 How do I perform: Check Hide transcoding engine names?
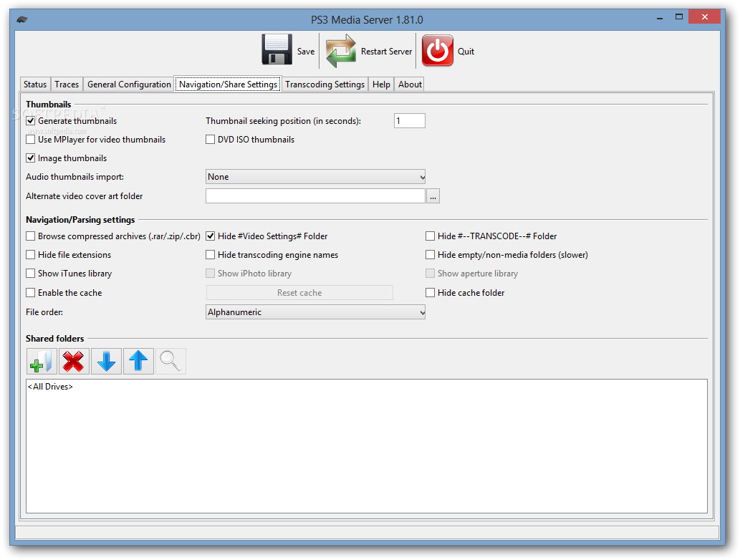211,255
